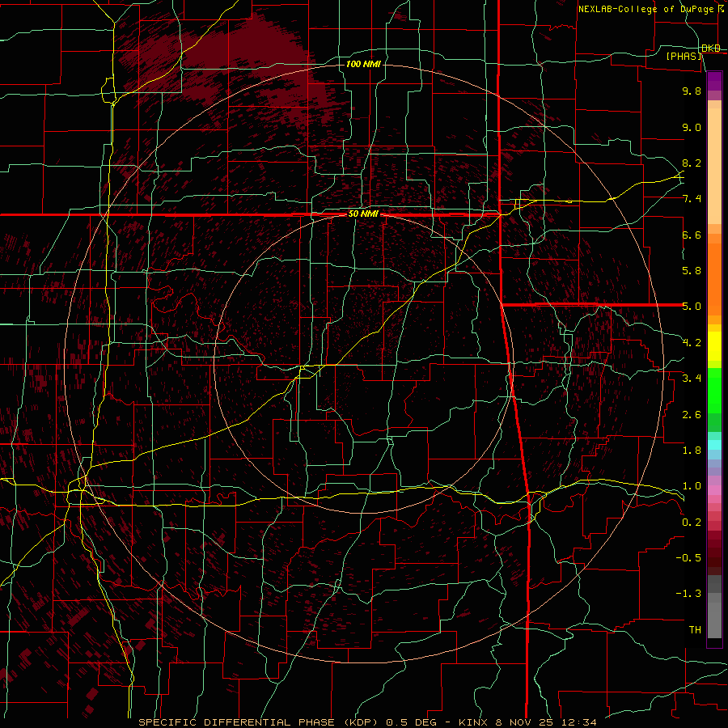Select the 5.0 scale value

(692, 307)
